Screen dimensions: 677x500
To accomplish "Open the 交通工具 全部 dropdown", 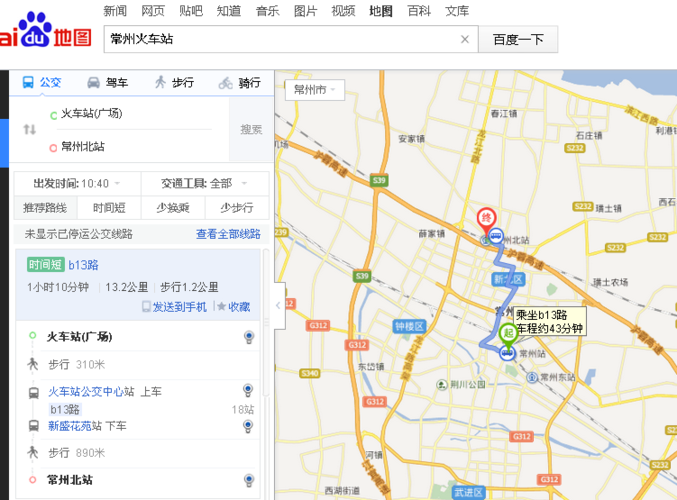I will [x=205, y=184].
